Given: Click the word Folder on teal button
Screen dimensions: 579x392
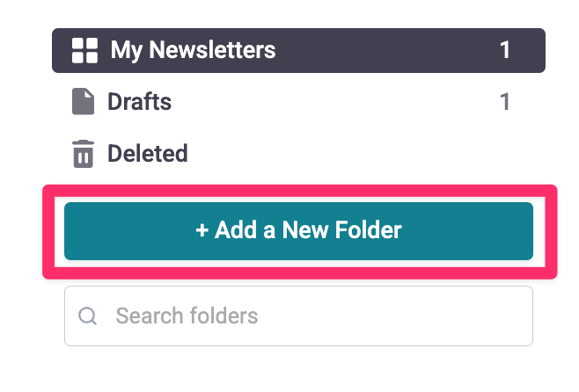Looking at the screenshot, I should [368, 231].
